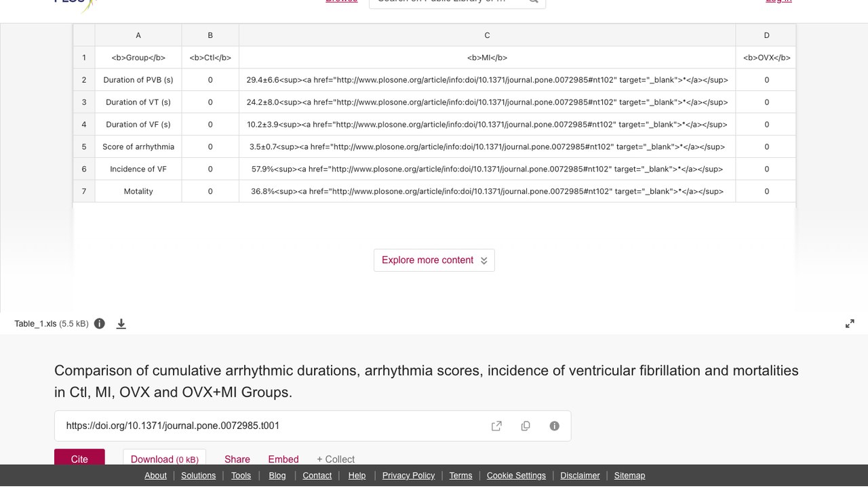Image resolution: width=868 pixels, height=488 pixels.
Task: Copy the DOI with the copy icon
Action: [x=526, y=426]
